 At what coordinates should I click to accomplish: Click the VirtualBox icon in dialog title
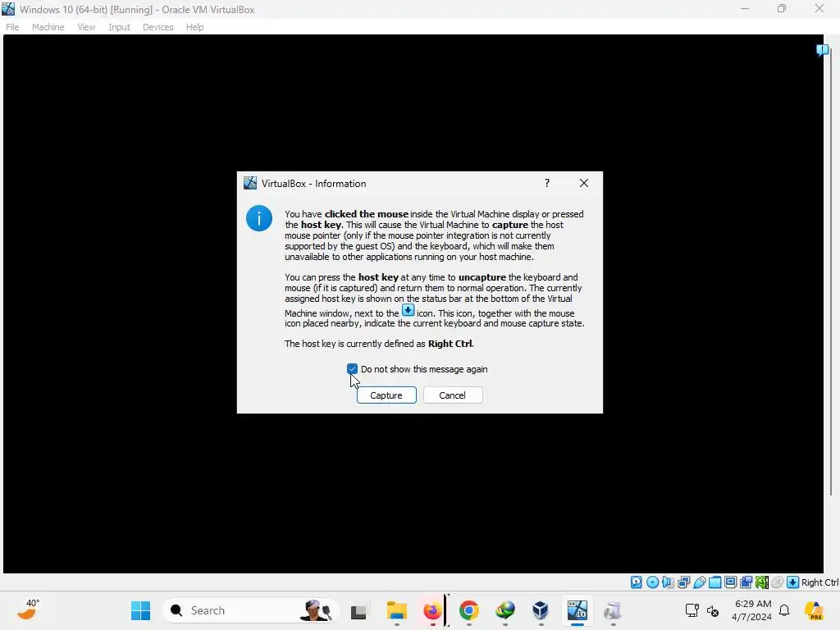click(x=250, y=183)
